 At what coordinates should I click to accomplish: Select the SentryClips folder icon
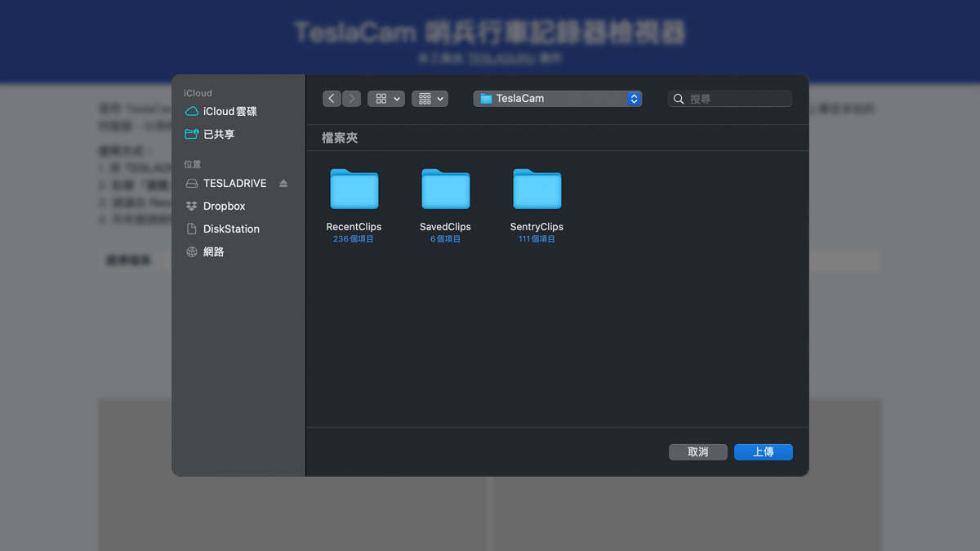[537, 189]
